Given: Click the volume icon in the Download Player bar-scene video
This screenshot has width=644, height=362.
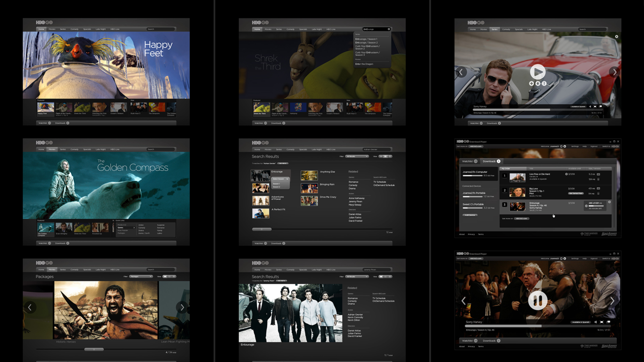Looking at the screenshot, I should coord(595,322).
